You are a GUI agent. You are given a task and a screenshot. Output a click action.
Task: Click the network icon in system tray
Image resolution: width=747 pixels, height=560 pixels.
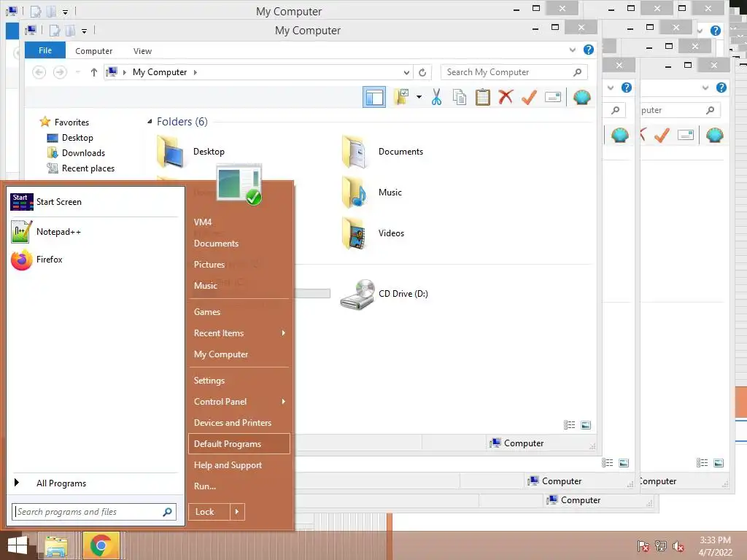[661, 546]
